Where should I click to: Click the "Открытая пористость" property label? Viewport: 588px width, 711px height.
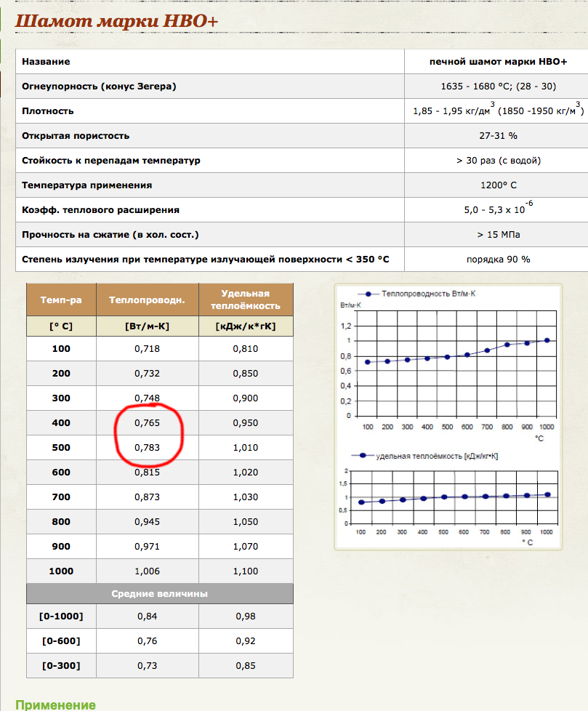(x=76, y=135)
